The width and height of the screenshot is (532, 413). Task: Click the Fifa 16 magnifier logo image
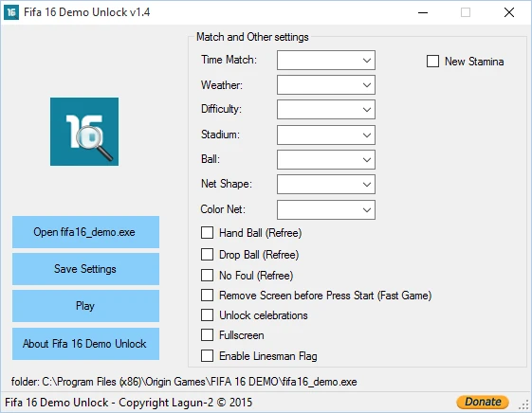click(x=84, y=132)
